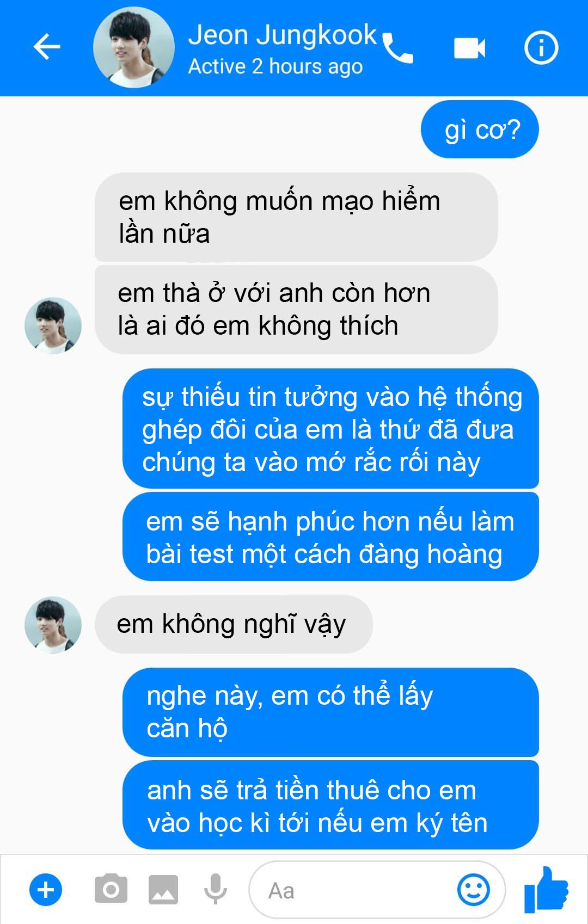The width and height of the screenshot is (588, 924).
Task: Click the Aa message input field
Action: [377, 890]
